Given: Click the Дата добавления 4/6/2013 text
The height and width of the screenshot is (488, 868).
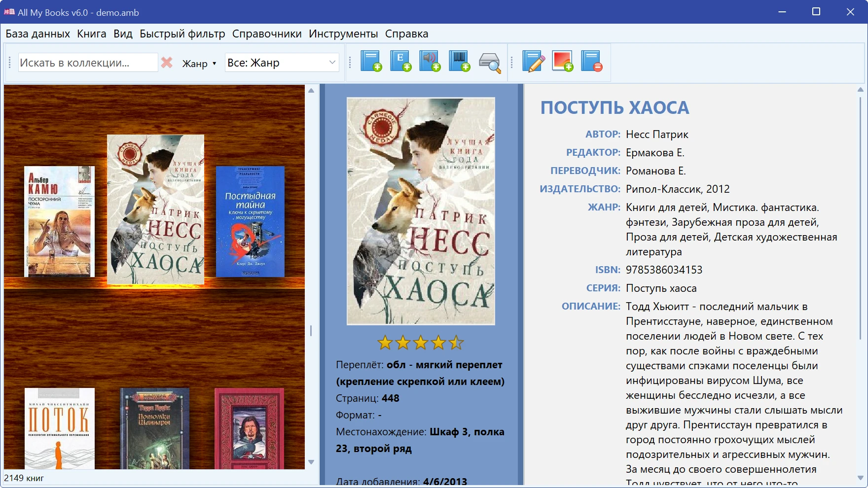Looking at the screenshot, I should pos(401,482).
